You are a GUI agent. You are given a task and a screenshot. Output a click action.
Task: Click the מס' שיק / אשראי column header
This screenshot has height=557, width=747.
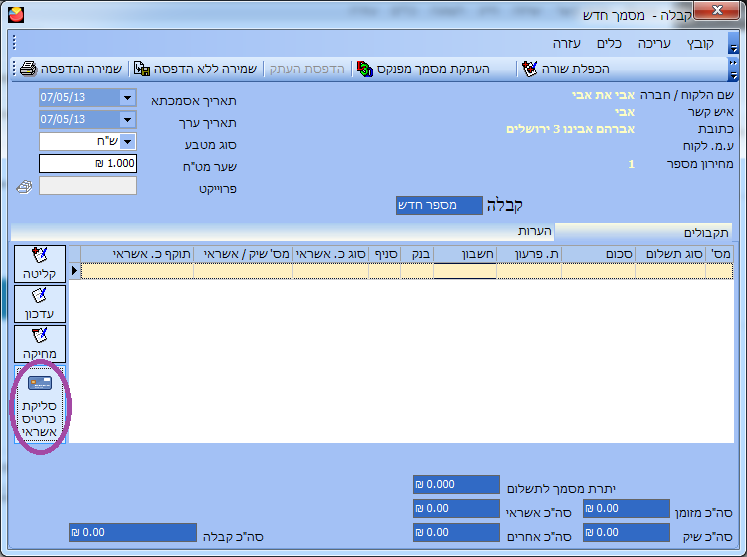coord(243,254)
